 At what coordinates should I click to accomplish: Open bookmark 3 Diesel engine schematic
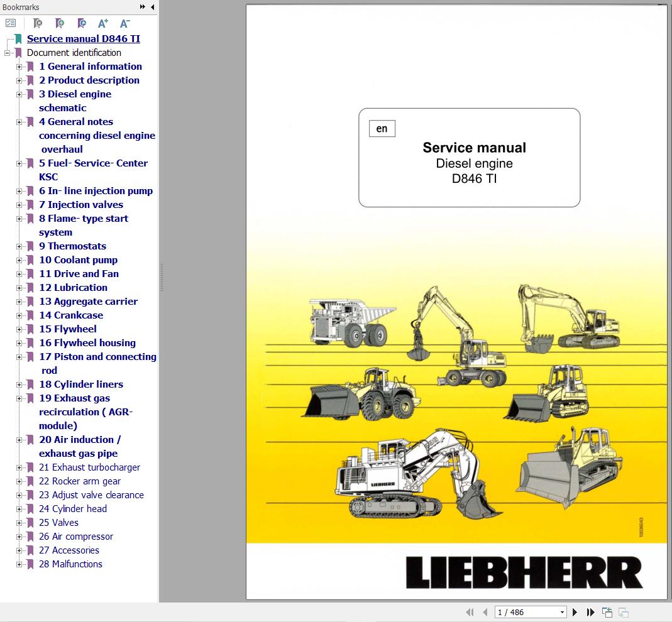tap(75, 101)
